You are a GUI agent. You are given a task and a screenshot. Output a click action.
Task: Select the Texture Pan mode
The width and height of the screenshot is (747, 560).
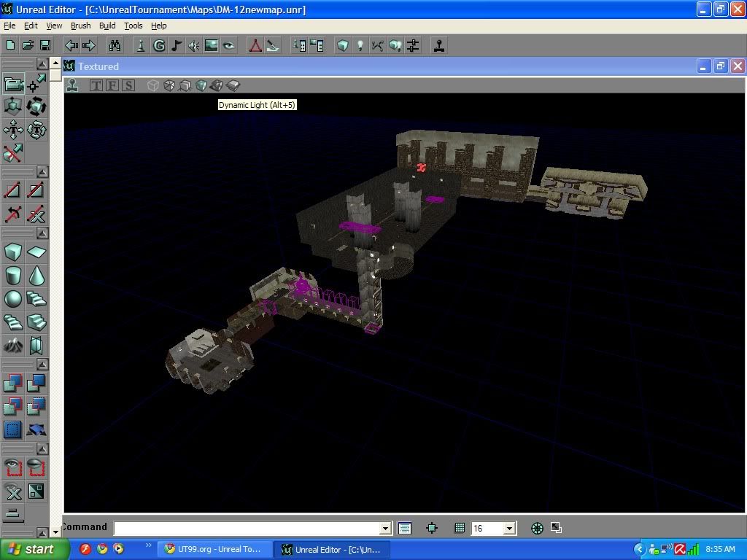pyautogui.click(x=13, y=130)
